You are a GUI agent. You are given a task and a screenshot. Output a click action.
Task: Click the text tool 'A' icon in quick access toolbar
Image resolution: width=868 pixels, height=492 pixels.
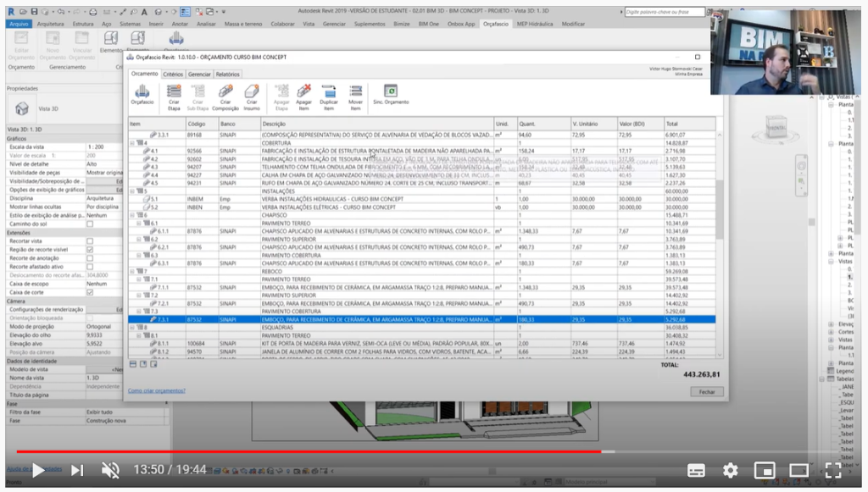pos(144,12)
